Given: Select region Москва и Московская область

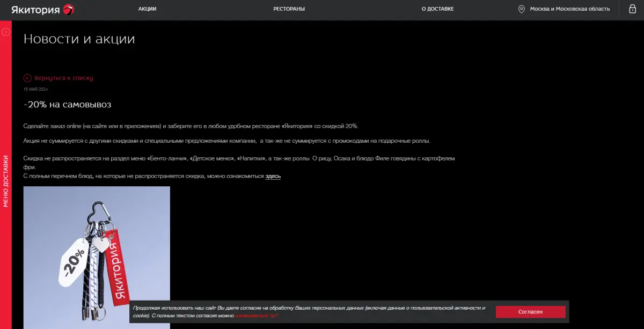Looking at the screenshot, I should tap(570, 9).
